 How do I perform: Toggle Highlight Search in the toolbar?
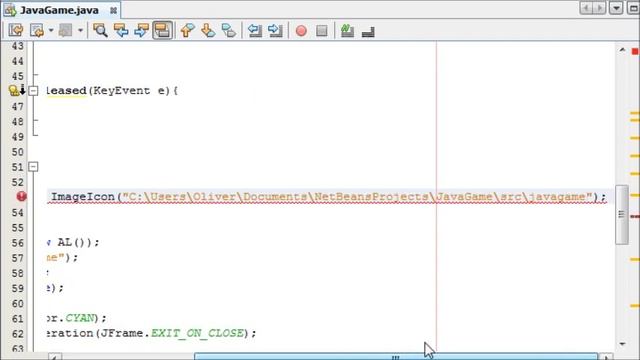pyautogui.click(x=162, y=30)
